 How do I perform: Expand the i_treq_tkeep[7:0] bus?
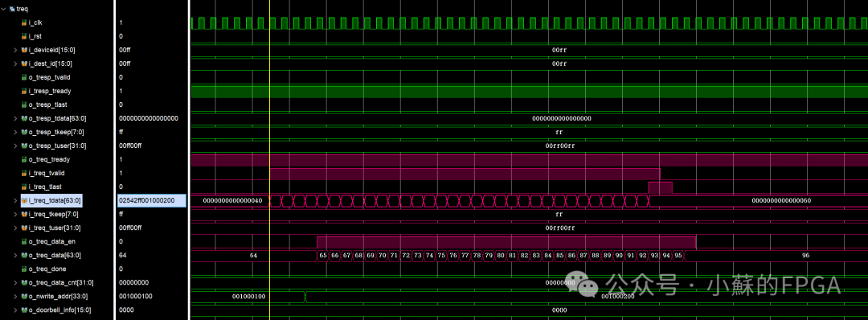[x=15, y=214]
